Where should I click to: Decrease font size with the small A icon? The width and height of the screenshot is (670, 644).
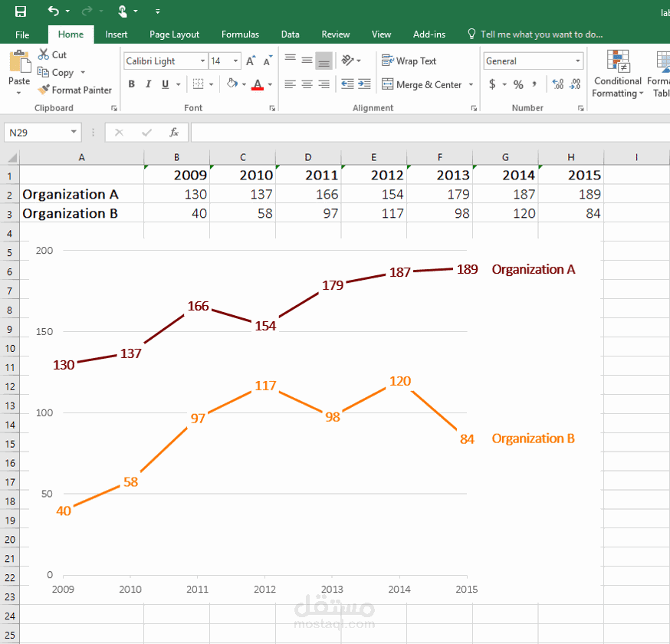268,61
